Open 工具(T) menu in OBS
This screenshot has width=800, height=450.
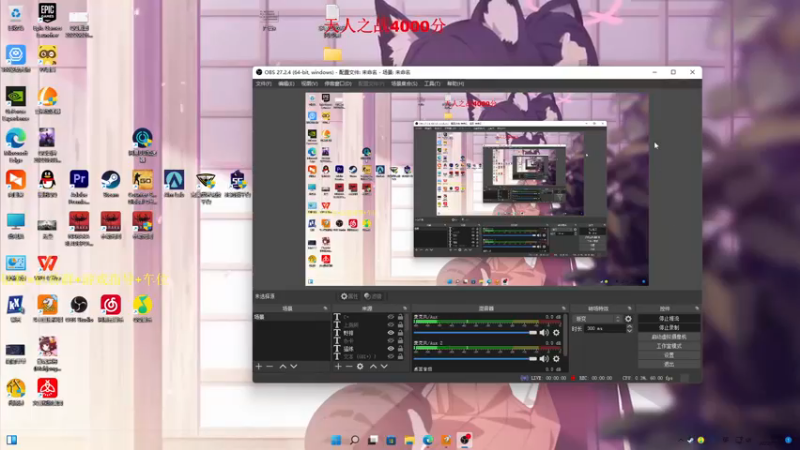point(432,84)
